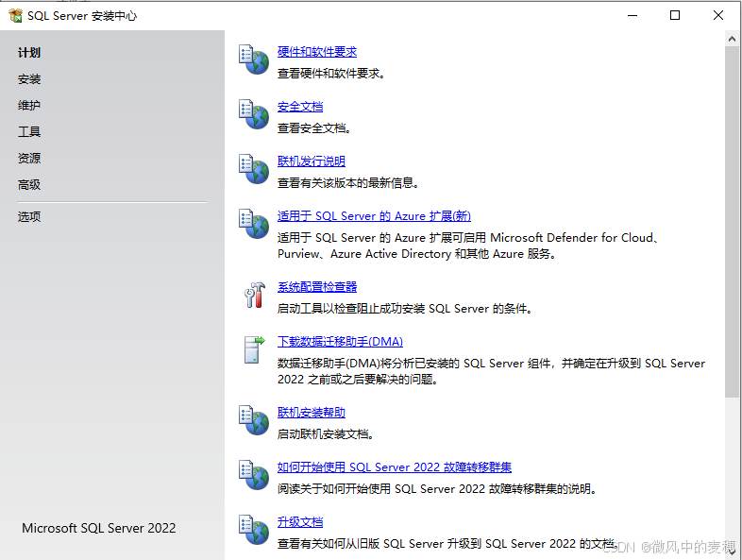742x560 pixels.
Task: Open the 安全文档 link
Action: (x=300, y=107)
